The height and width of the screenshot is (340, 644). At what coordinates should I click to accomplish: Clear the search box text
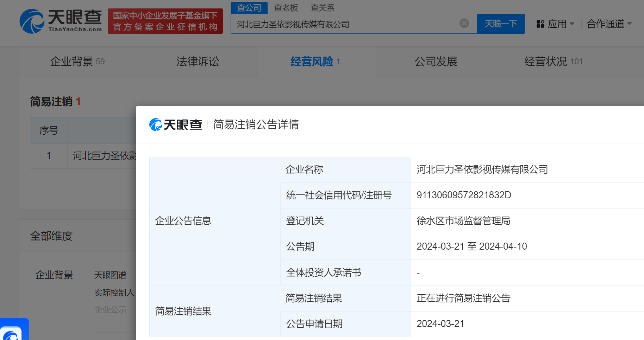point(464,23)
